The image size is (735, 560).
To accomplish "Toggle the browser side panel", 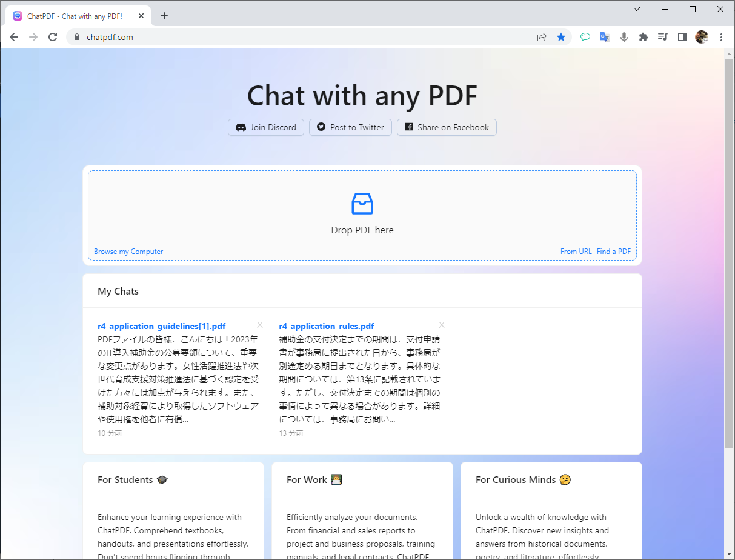I will pyautogui.click(x=682, y=37).
